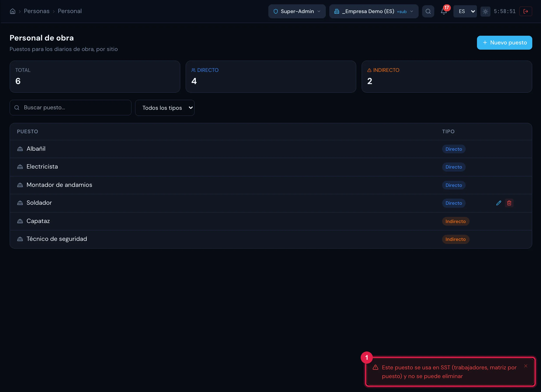Viewport: 541px width, 392px height.
Task: Expand the Todos los tipos filter
Action: pyautogui.click(x=165, y=108)
